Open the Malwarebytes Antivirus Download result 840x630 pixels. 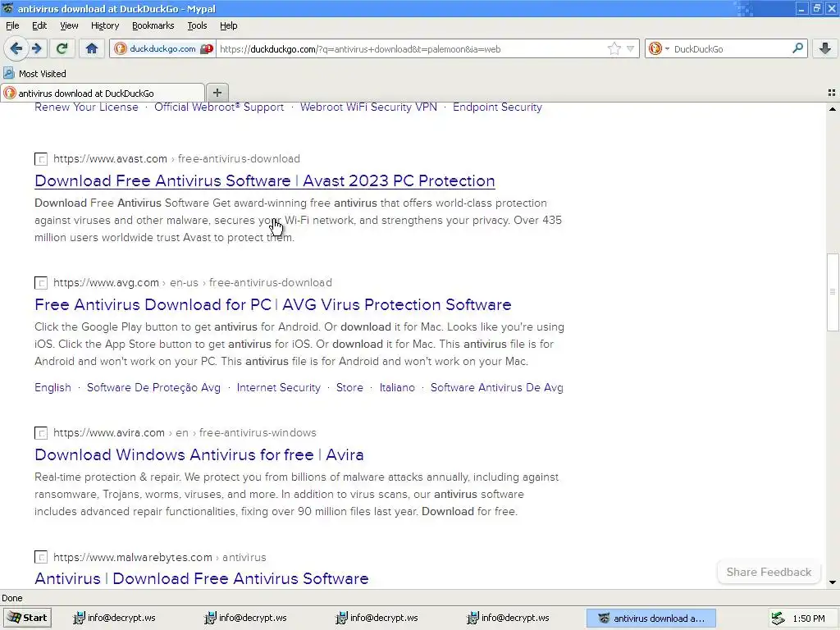(x=202, y=578)
